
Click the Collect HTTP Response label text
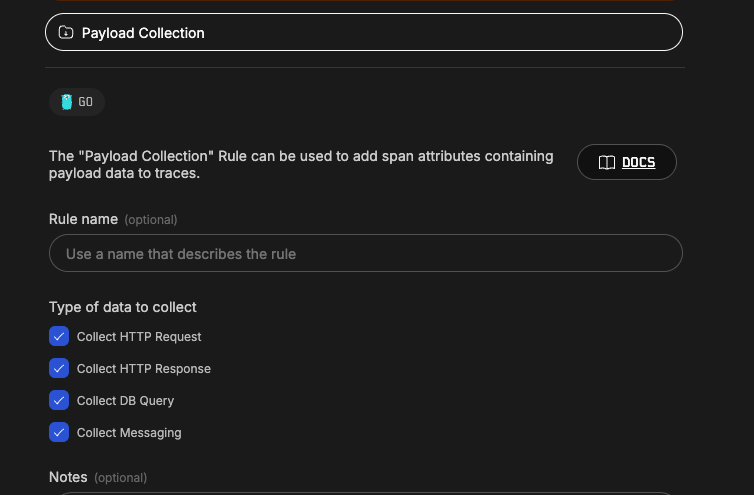[144, 369]
